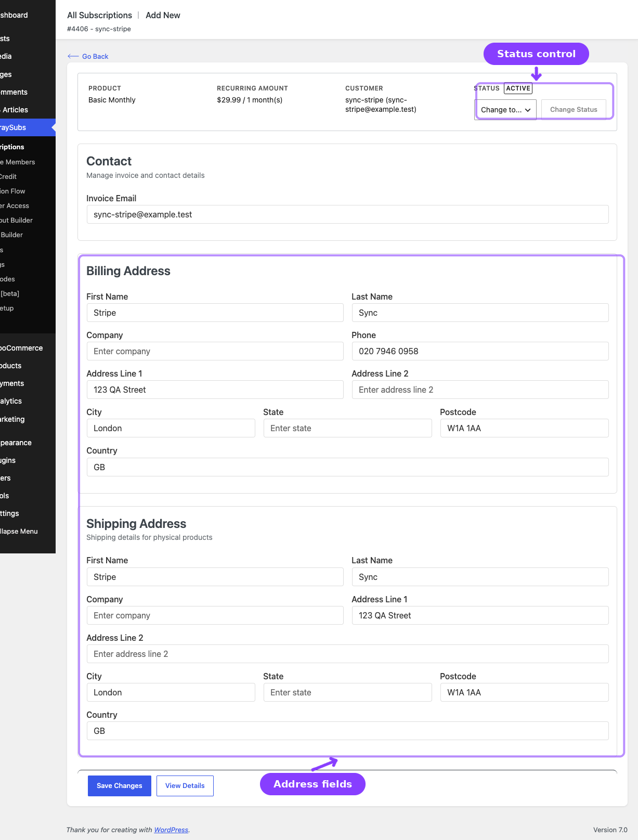Click the #4406 - sync-stripe subtitle
Viewport: 638px width, 840px height.
coord(99,29)
